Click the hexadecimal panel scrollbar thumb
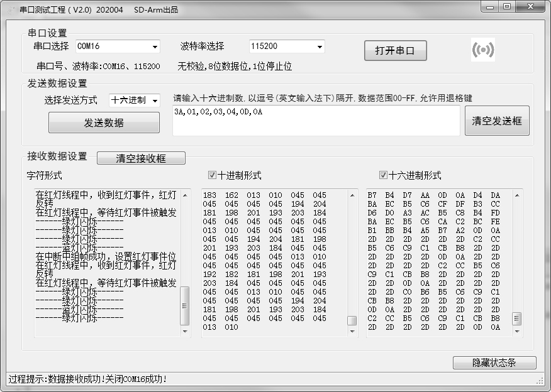Image resolution: width=551 pixels, height=392 pixels. [x=516, y=318]
